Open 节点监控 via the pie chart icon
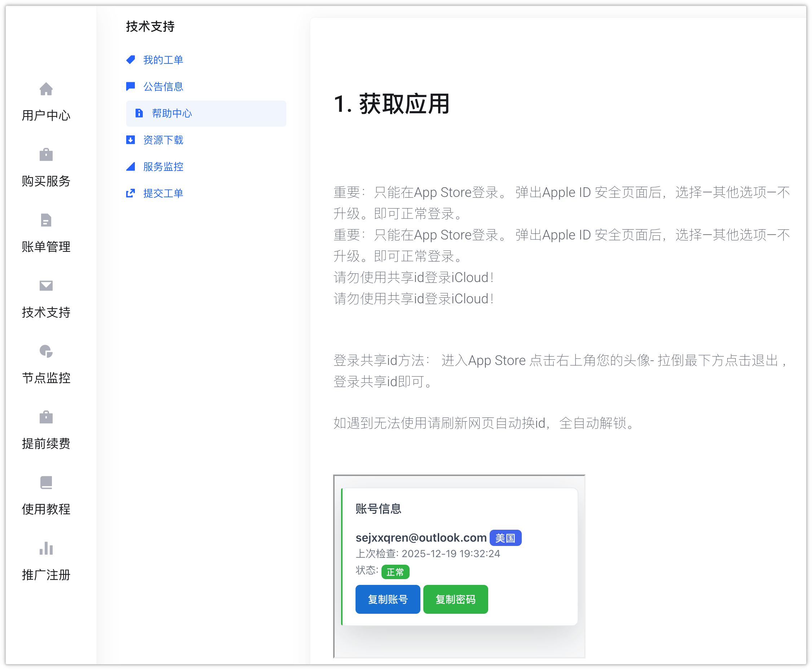Screen dimensions: 812x670 pyautogui.click(x=46, y=352)
